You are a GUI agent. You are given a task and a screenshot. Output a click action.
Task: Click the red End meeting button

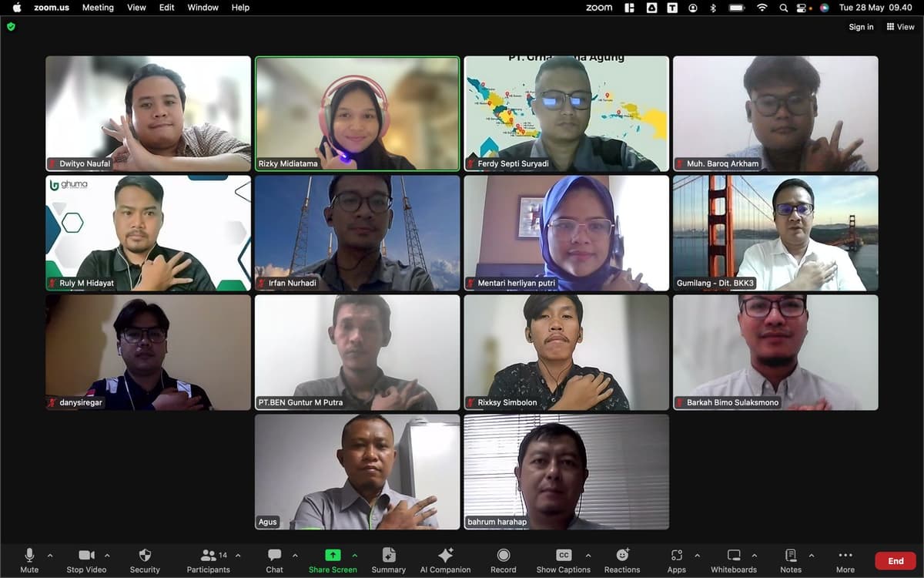coord(896,561)
